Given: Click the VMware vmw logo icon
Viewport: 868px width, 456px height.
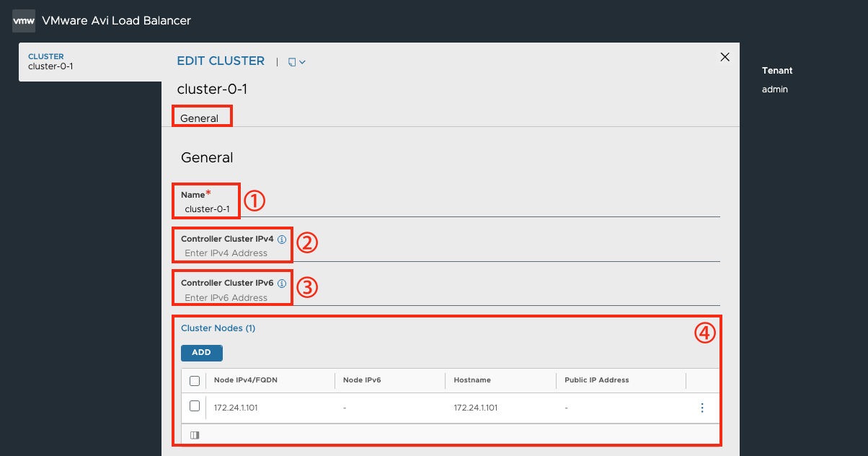Looking at the screenshot, I should (24, 21).
